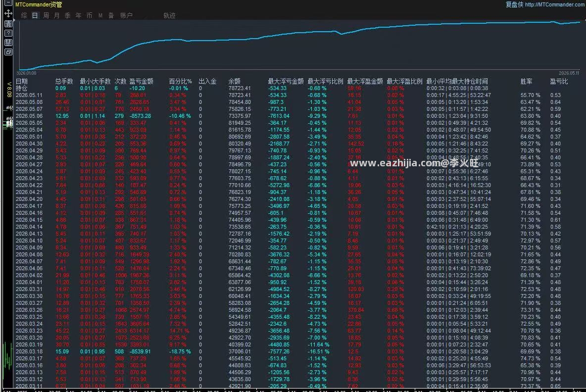Click the 清 clear icon in left sidebar
The image size is (586, 392).
(8, 24)
